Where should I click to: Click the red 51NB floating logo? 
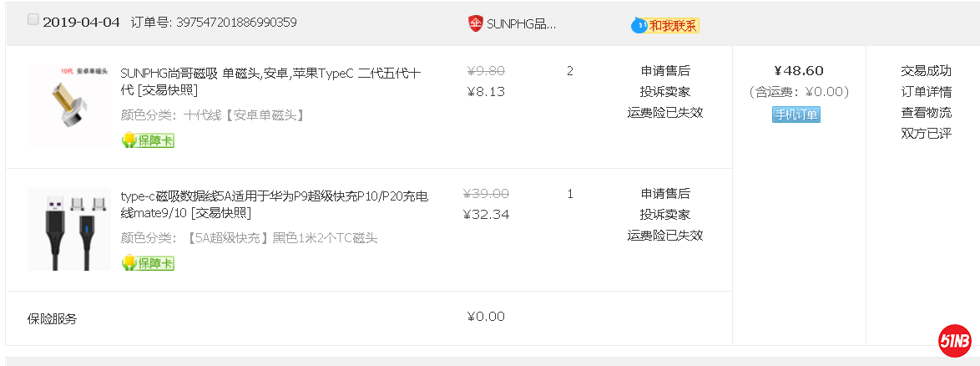coord(954,340)
